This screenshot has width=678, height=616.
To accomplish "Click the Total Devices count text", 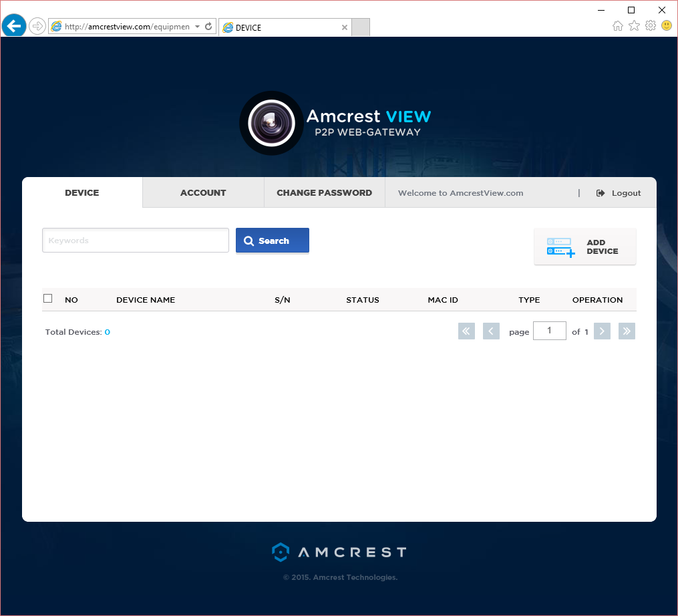I will click(78, 332).
